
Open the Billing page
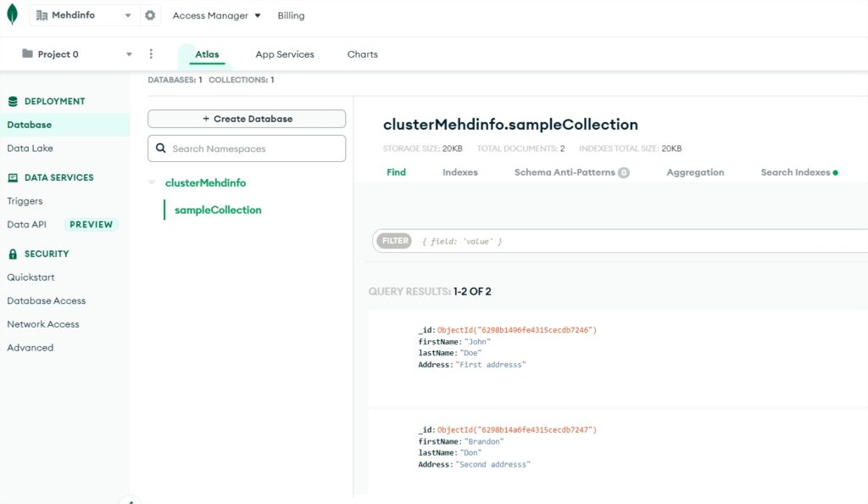[x=292, y=15]
